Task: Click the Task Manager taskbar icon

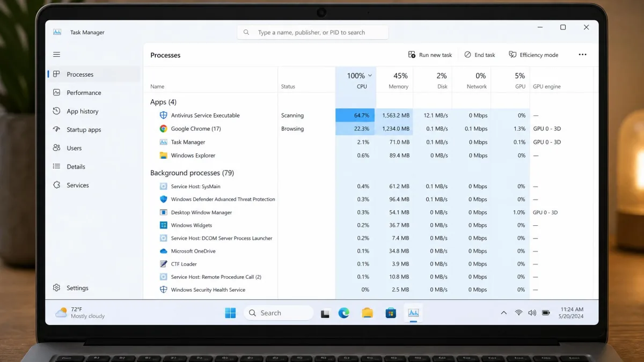Action: pyautogui.click(x=413, y=313)
